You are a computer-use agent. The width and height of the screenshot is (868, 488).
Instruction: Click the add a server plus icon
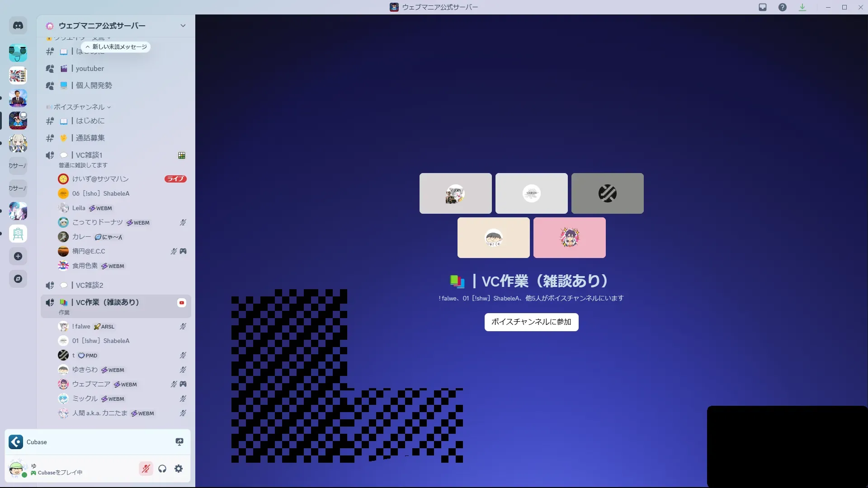tap(18, 256)
